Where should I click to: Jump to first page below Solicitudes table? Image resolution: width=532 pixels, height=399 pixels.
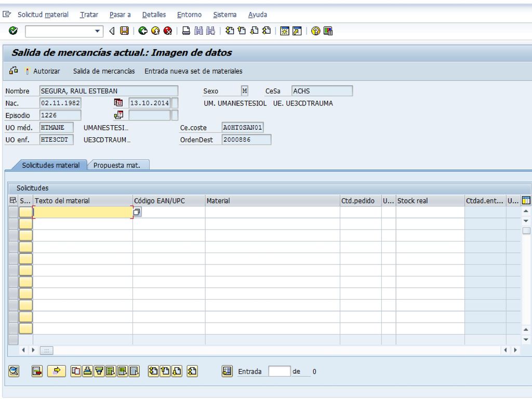[153, 371]
